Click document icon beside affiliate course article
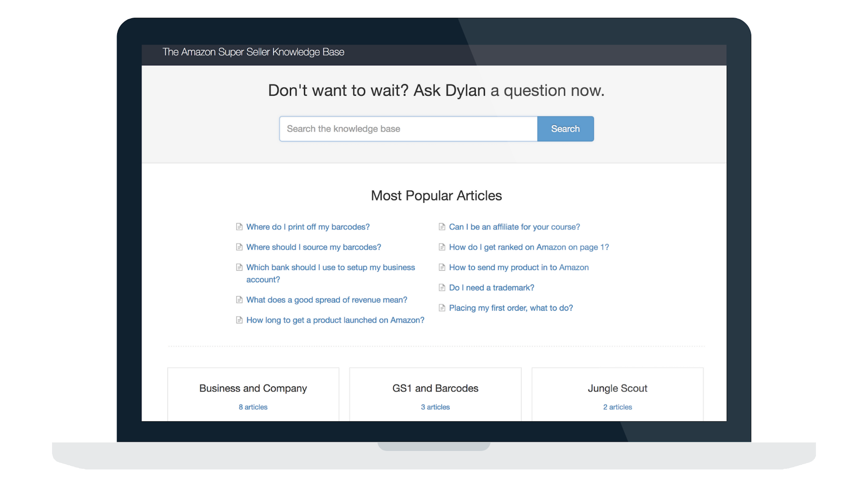This screenshot has height=488, width=868. (442, 227)
